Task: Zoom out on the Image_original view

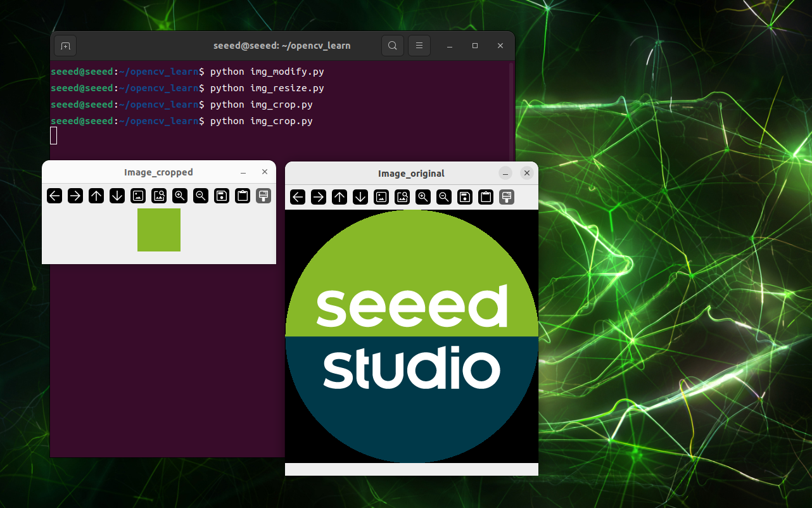Action: pyautogui.click(x=444, y=197)
